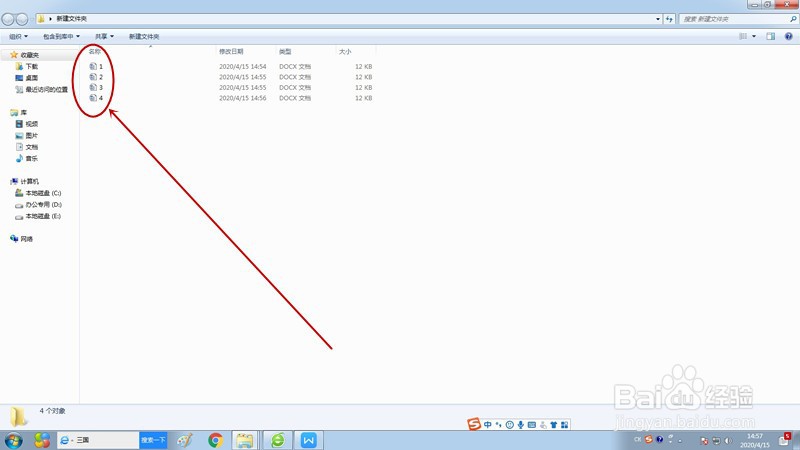Open the soft keyboard icon on the IME bar

point(532,424)
